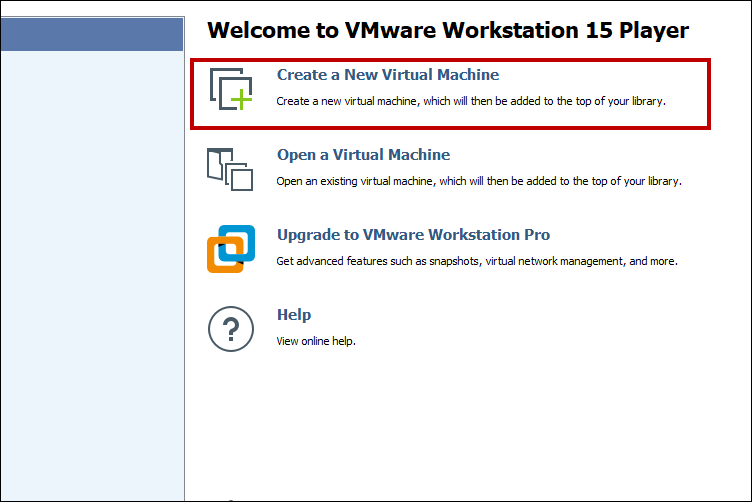Click description 'Get advanced features such as snapshots...'
Image resolution: width=752 pixels, height=502 pixels.
tap(477, 261)
